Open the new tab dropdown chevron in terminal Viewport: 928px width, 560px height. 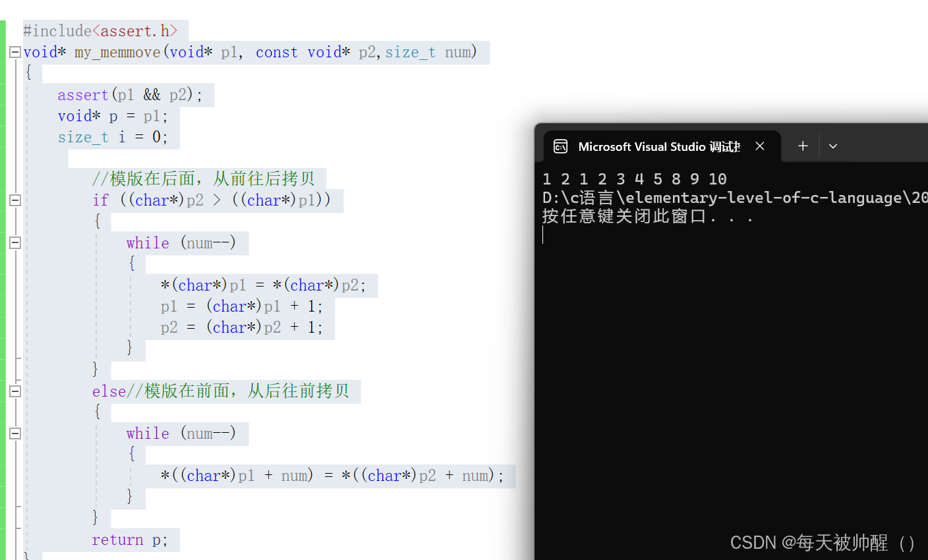pos(833,146)
